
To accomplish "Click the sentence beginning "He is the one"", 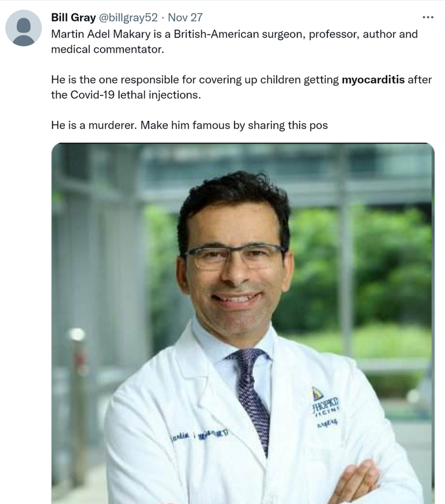I will (x=241, y=87).
